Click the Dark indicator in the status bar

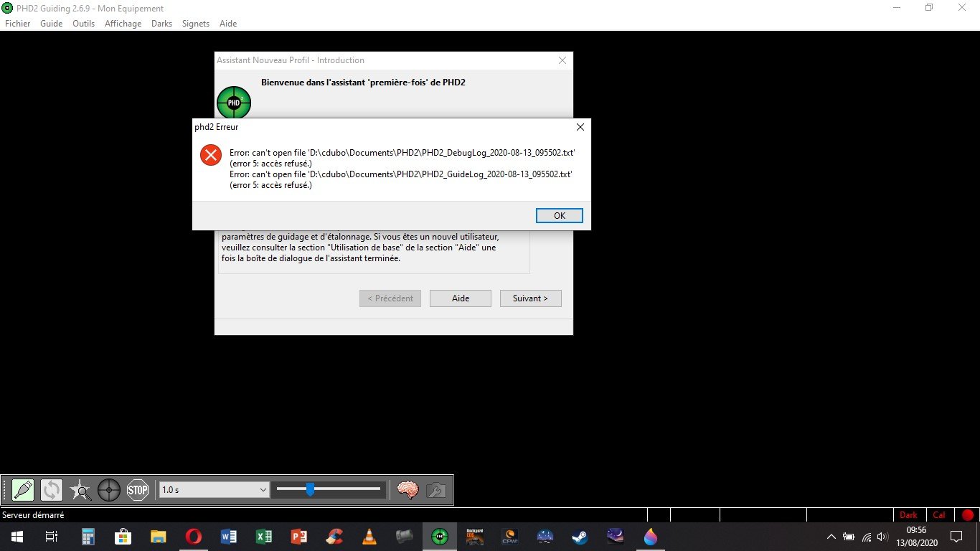click(x=908, y=515)
